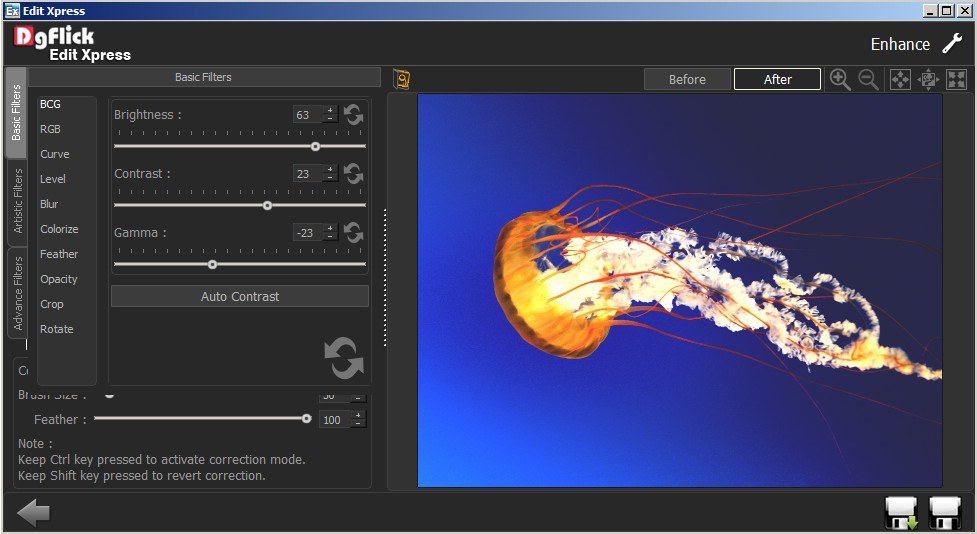
Task: Click the full screen view icon
Action: tap(956, 80)
